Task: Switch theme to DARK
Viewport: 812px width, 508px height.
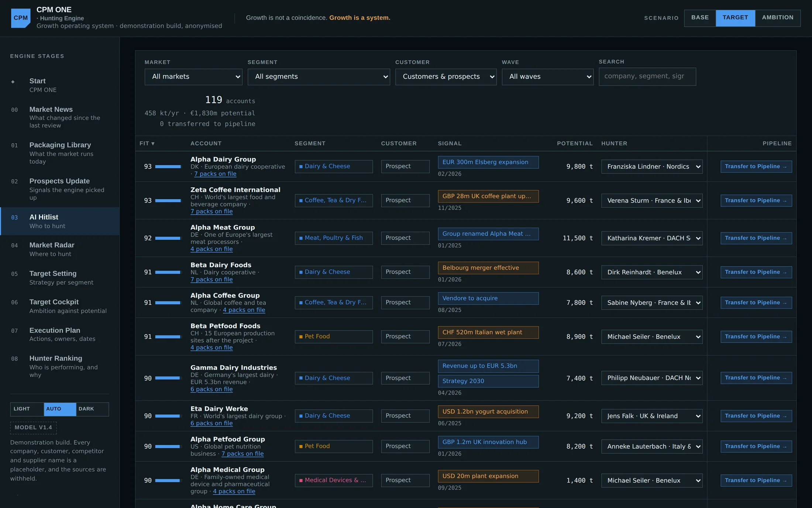Action: tap(92, 409)
